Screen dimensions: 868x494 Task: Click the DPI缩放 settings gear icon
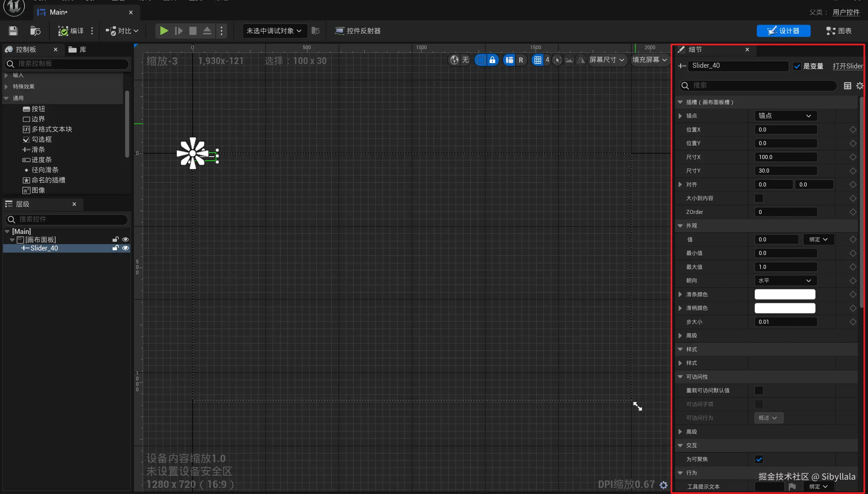(664, 485)
